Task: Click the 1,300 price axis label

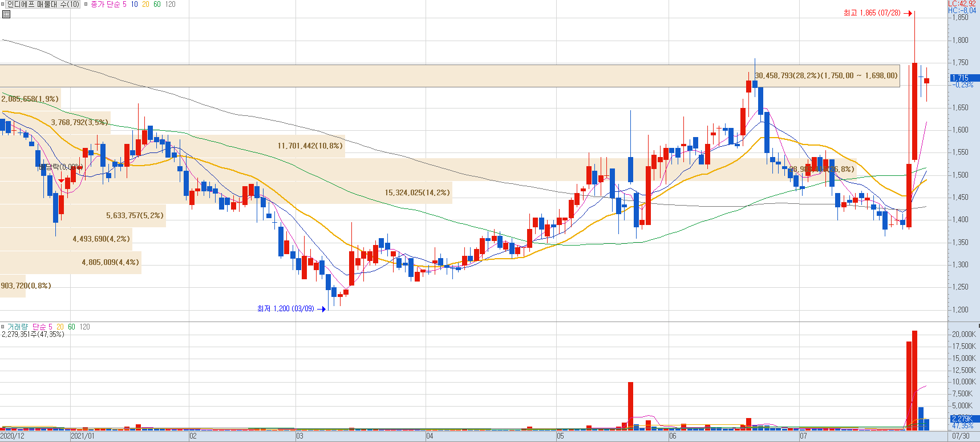Action: pyautogui.click(x=961, y=264)
